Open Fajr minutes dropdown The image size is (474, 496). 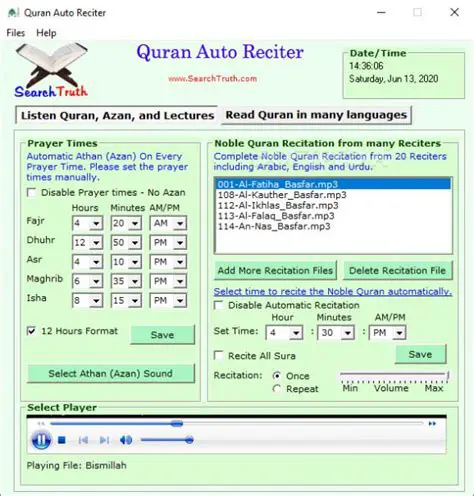(135, 223)
